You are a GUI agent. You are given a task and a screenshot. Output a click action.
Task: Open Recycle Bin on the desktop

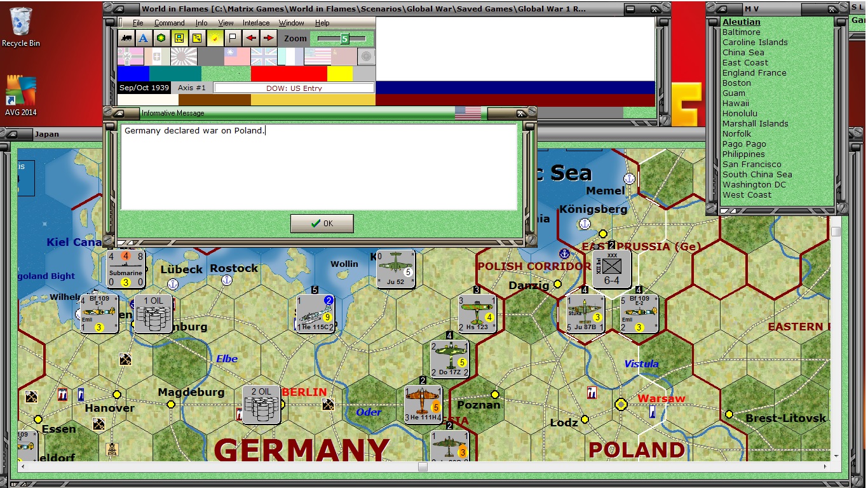(21, 27)
